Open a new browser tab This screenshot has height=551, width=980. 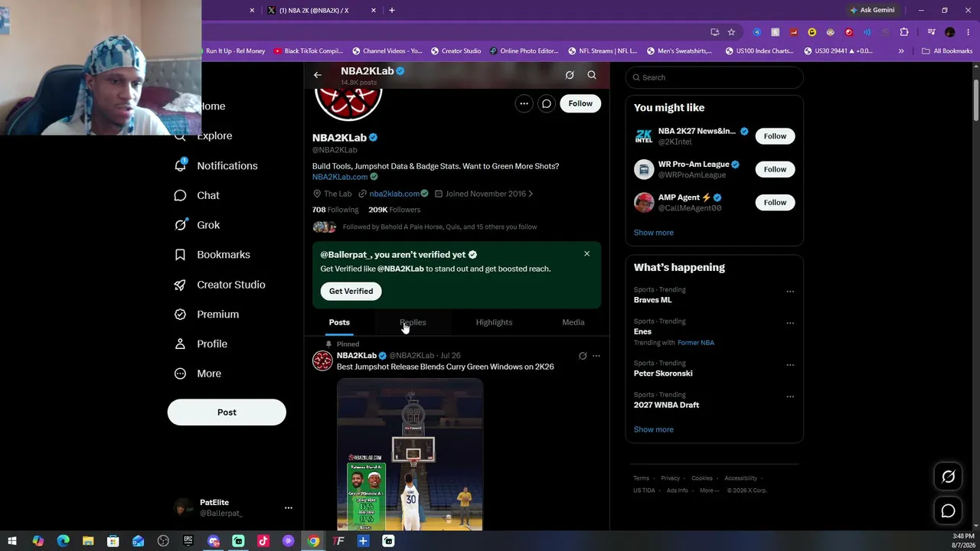[392, 10]
